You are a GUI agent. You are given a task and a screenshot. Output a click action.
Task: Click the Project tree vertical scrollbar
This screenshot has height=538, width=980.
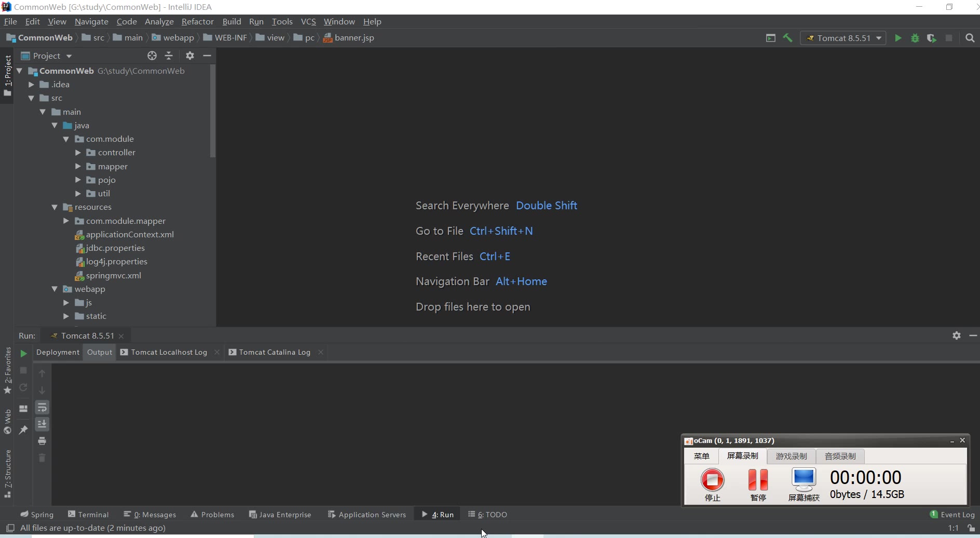click(212, 112)
